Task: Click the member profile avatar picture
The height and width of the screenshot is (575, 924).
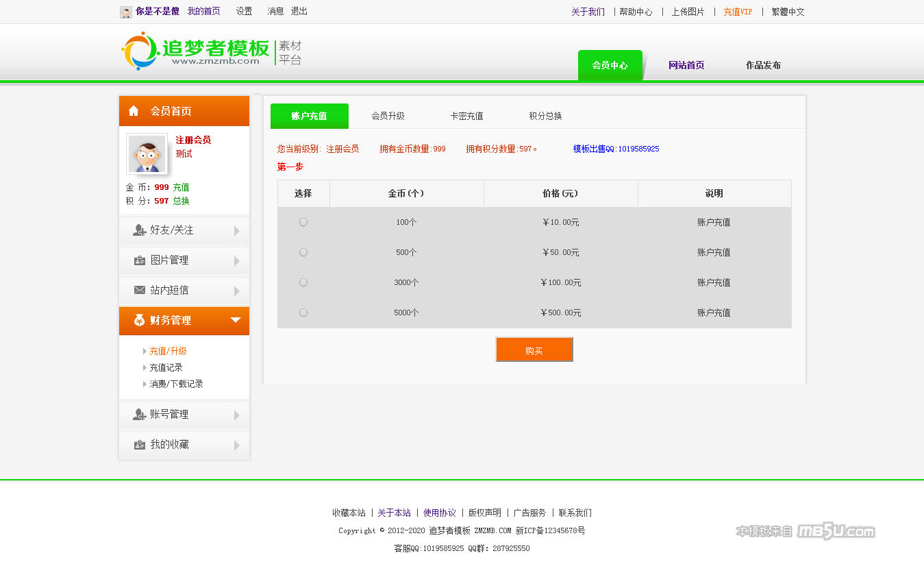Action: click(147, 154)
